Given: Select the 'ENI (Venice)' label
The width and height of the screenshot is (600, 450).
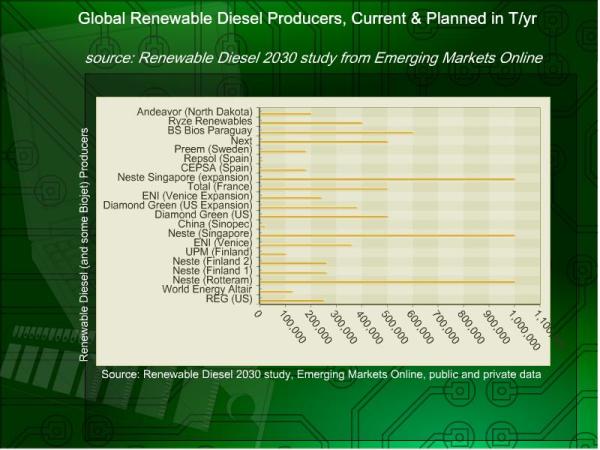Looking at the screenshot, I should coord(223,243).
